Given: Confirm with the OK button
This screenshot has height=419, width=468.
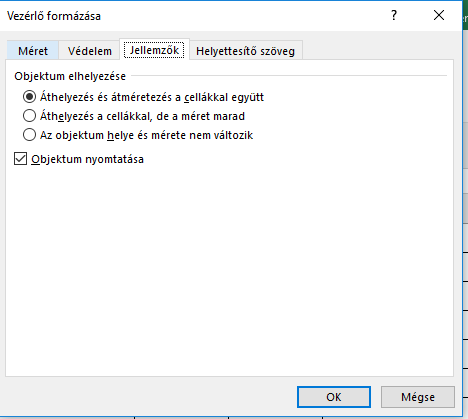Looking at the screenshot, I should point(334,397).
